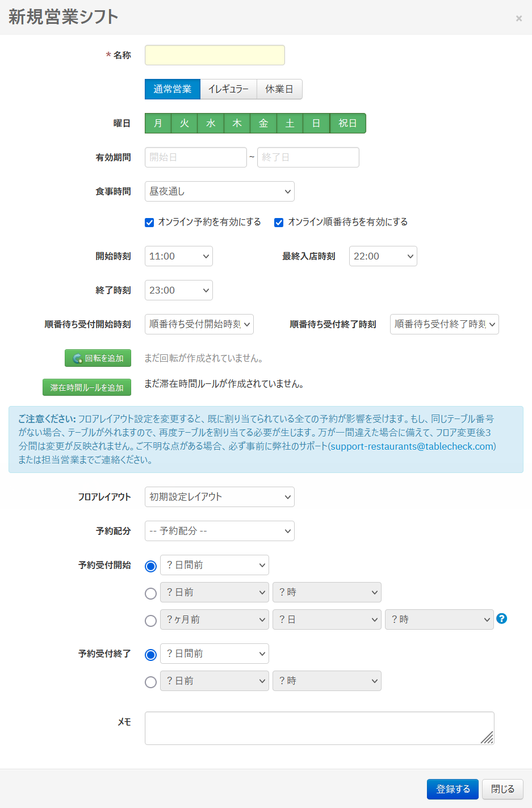The width and height of the screenshot is (532, 808).
Task: Close the dialog with the X icon
Action: click(x=518, y=18)
